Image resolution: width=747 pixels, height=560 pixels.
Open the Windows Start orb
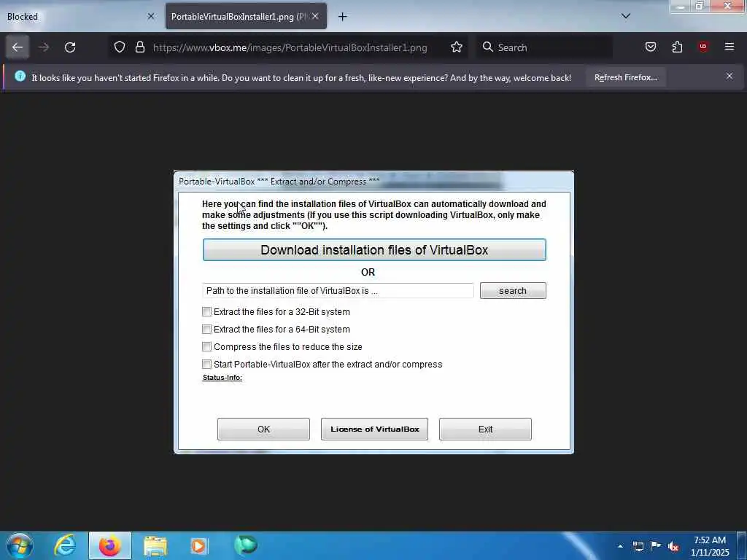20,545
